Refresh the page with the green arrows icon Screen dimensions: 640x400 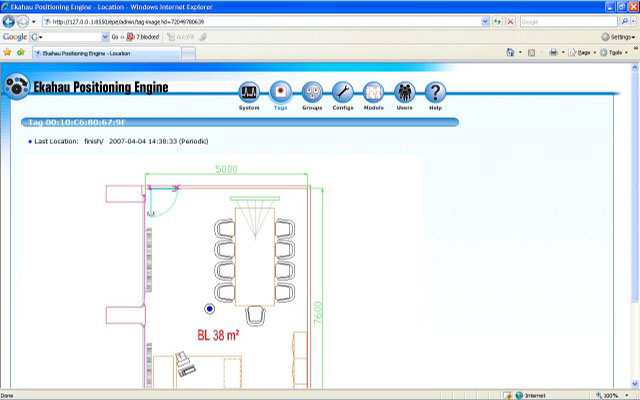[497, 22]
